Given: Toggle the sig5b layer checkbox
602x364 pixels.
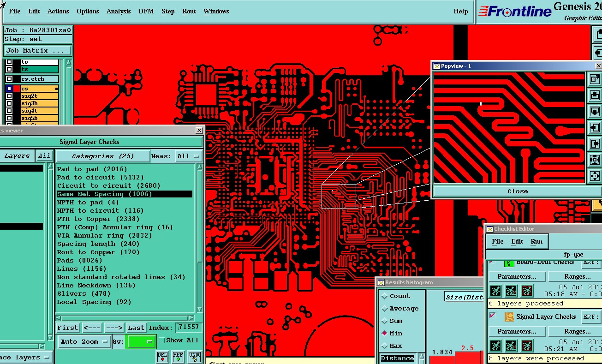Looking at the screenshot, I should tap(9, 118).
